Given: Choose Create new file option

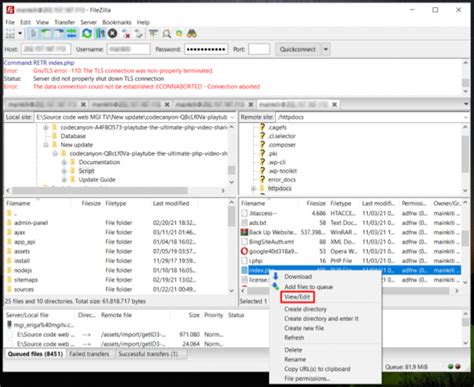Looking at the screenshot, I should [304, 328].
